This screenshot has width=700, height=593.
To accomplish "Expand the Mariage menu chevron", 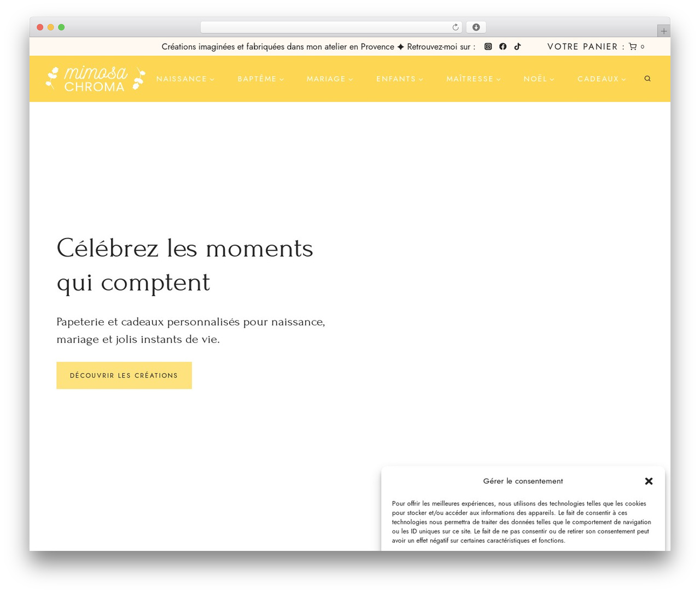I will pos(351,79).
